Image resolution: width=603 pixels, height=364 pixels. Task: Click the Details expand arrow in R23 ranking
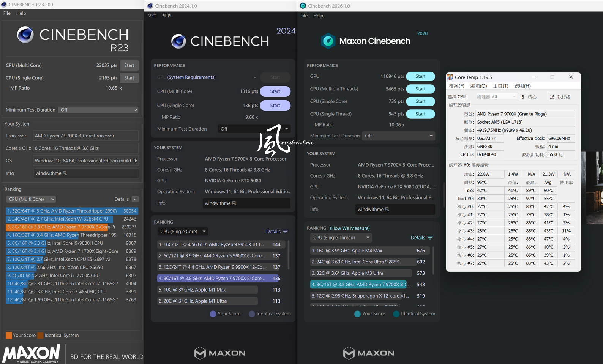(136, 199)
